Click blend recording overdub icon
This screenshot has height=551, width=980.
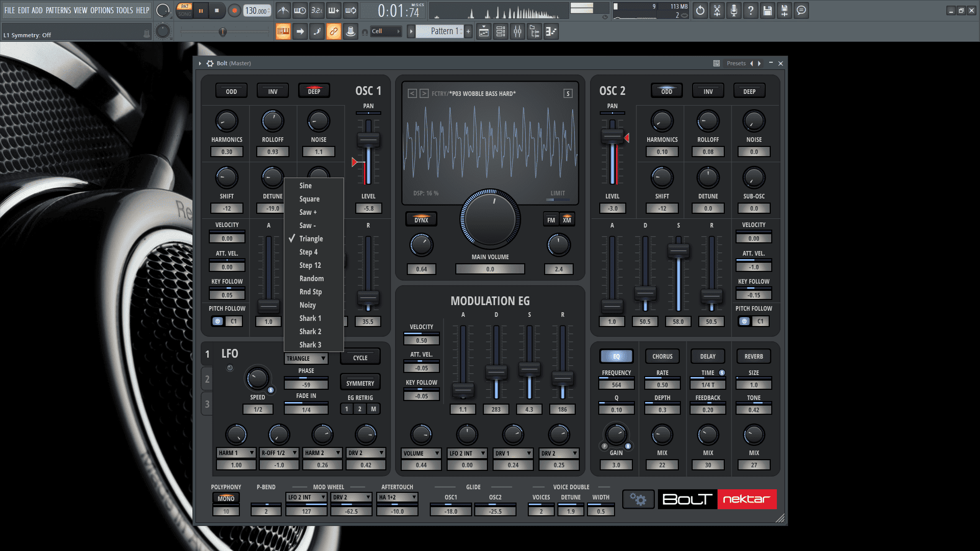(x=334, y=10)
